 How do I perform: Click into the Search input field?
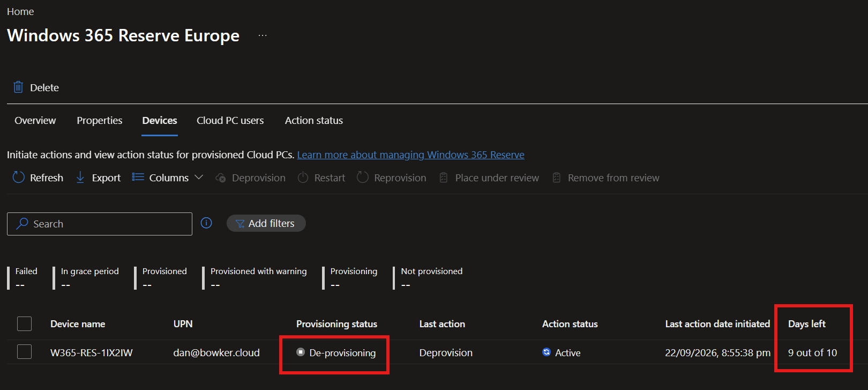pos(100,224)
